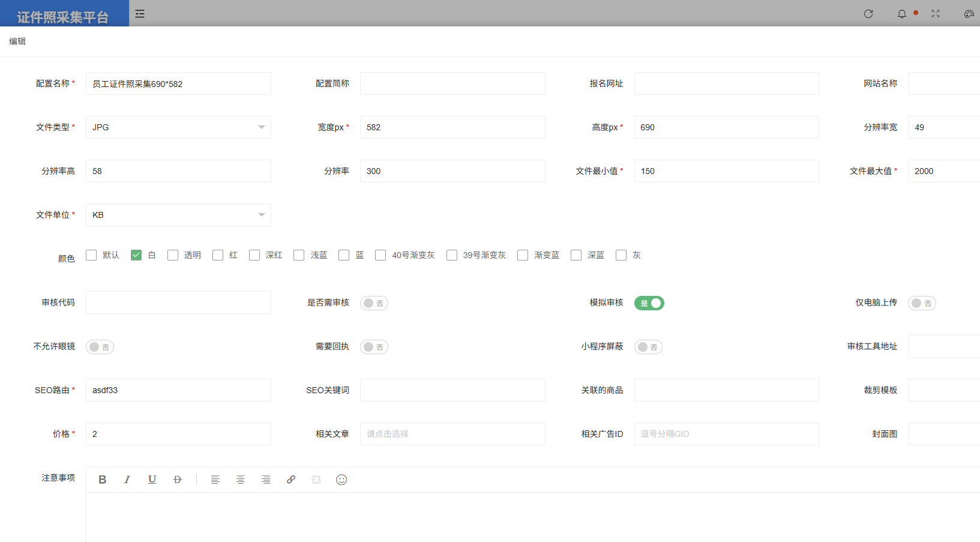Click the Bold formatting icon
Image resolution: width=980 pixels, height=542 pixels.
[103, 480]
